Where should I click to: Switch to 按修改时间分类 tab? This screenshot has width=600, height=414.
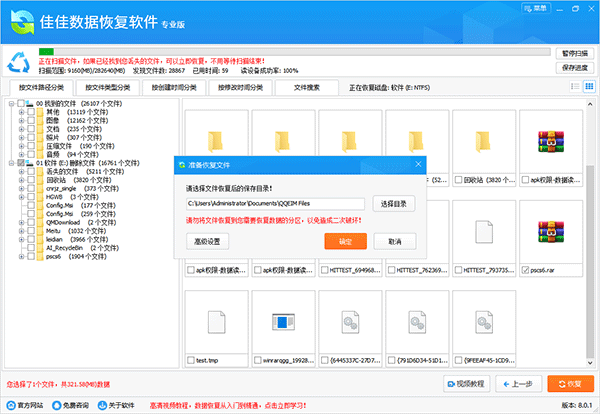pyautogui.click(x=240, y=88)
